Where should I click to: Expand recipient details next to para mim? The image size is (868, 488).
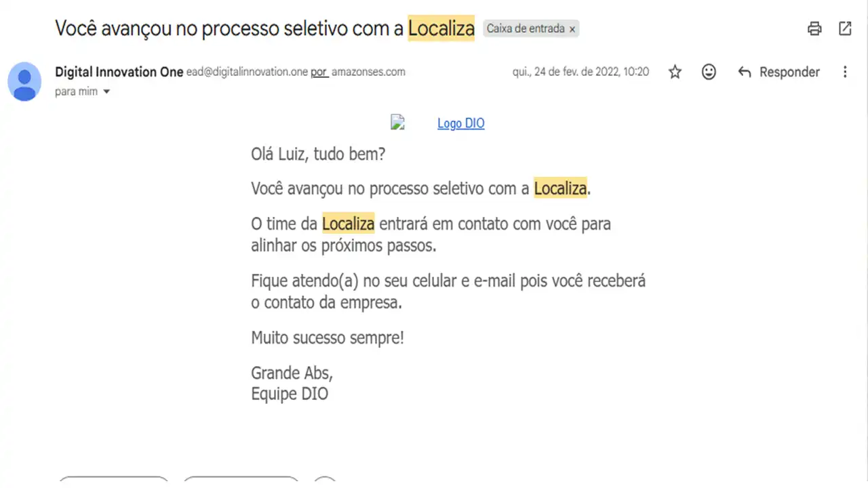[x=106, y=91]
